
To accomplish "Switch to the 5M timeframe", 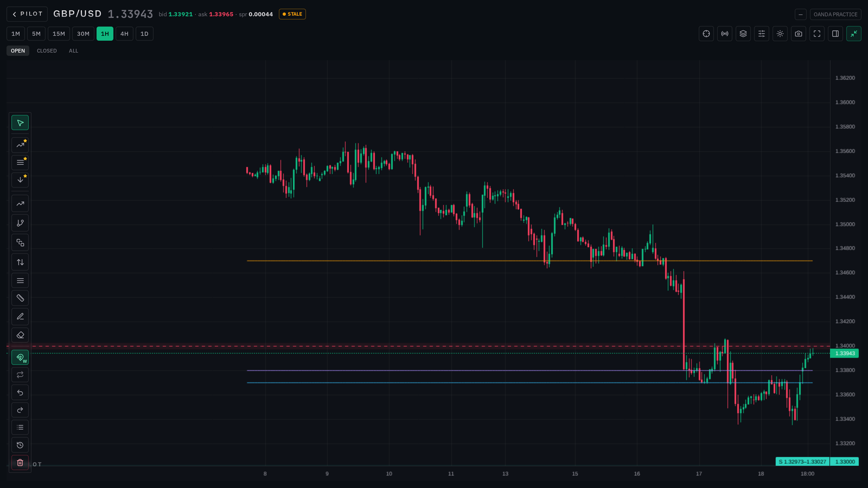I will [36, 34].
